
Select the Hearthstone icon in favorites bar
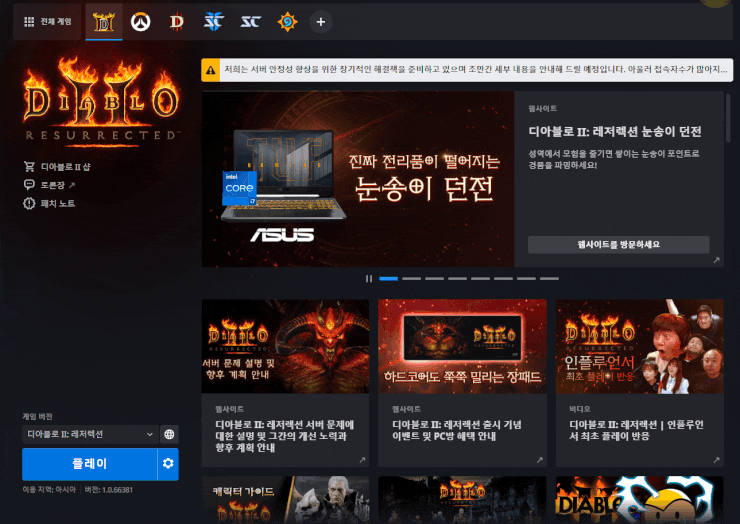pos(286,21)
